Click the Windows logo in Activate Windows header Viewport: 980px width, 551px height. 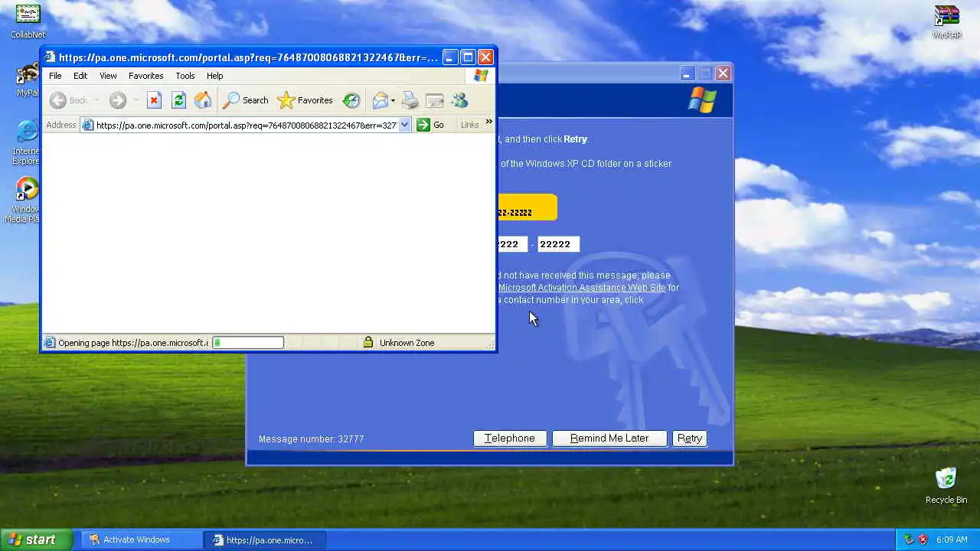702,100
